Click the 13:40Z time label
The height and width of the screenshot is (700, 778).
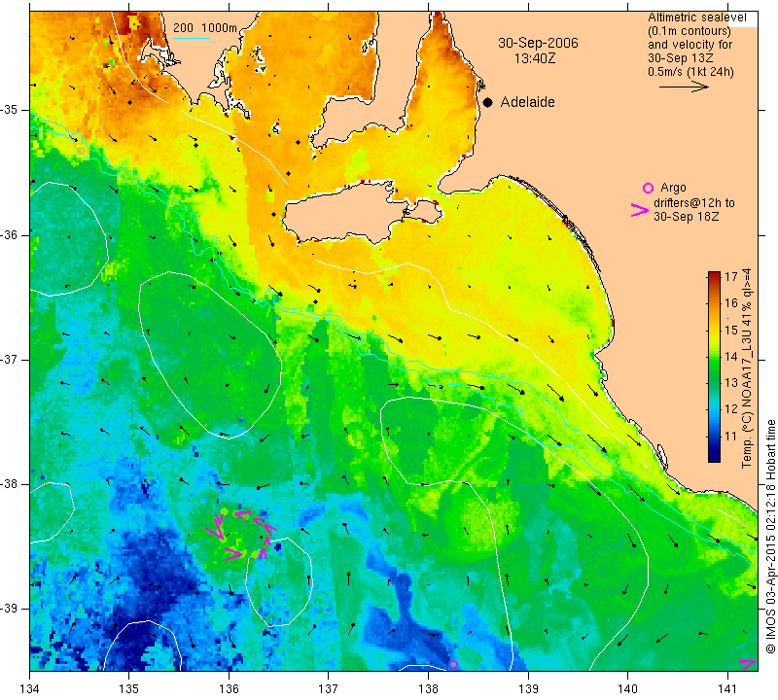pos(535,58)
